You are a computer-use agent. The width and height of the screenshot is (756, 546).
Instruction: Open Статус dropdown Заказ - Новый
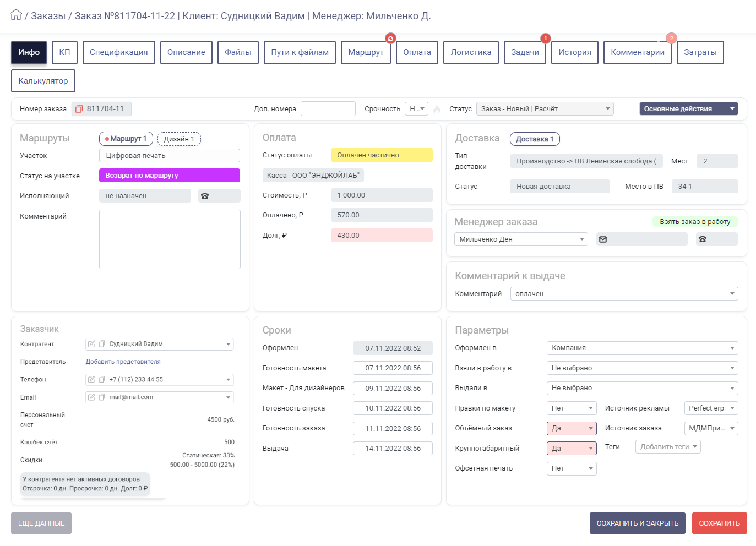coord(545,109)
